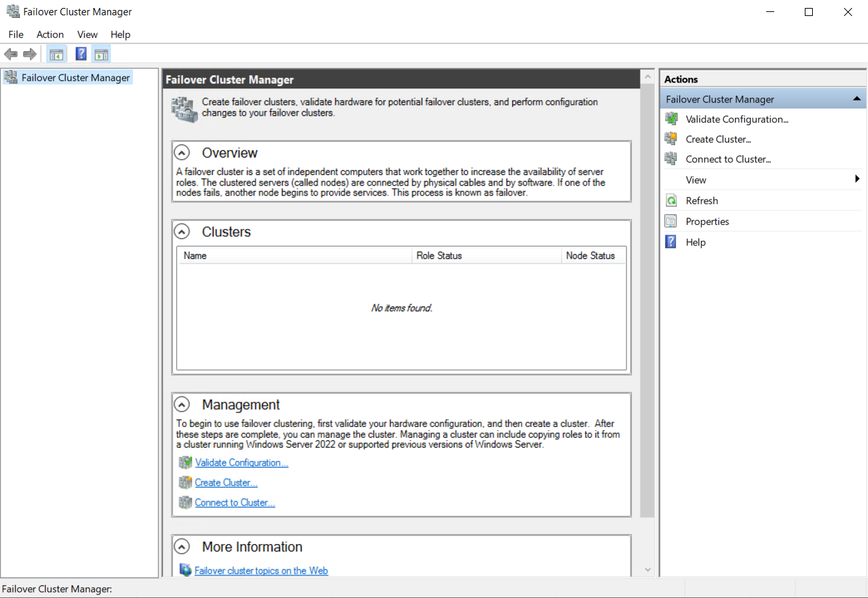The width and height of the screenshot is (868, 598).
Task: Toggle the Show/Hide Console Tree toolbar icon
Action: click(x=57, y=55)
